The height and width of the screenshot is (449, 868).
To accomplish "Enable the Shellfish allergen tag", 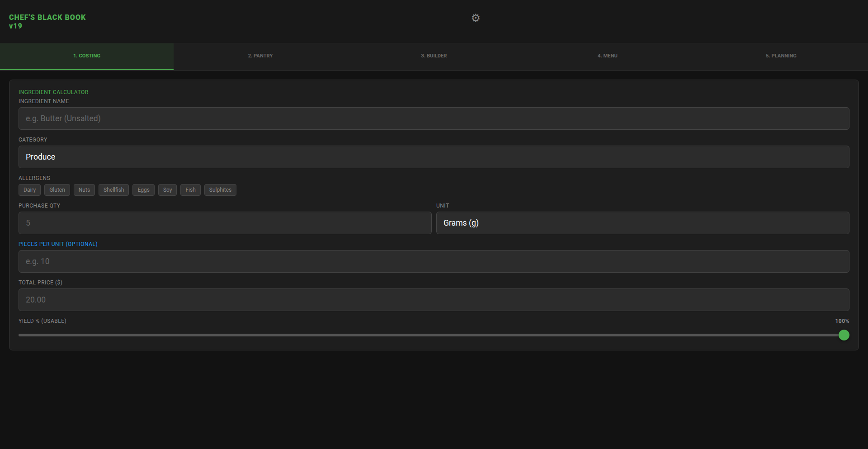I will coord(113,190).
